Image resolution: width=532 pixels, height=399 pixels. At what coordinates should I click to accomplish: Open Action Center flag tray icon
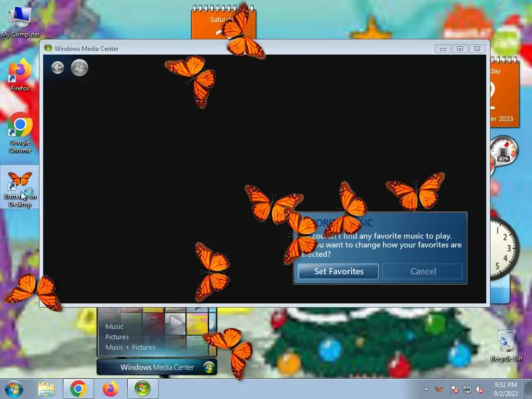454,389
